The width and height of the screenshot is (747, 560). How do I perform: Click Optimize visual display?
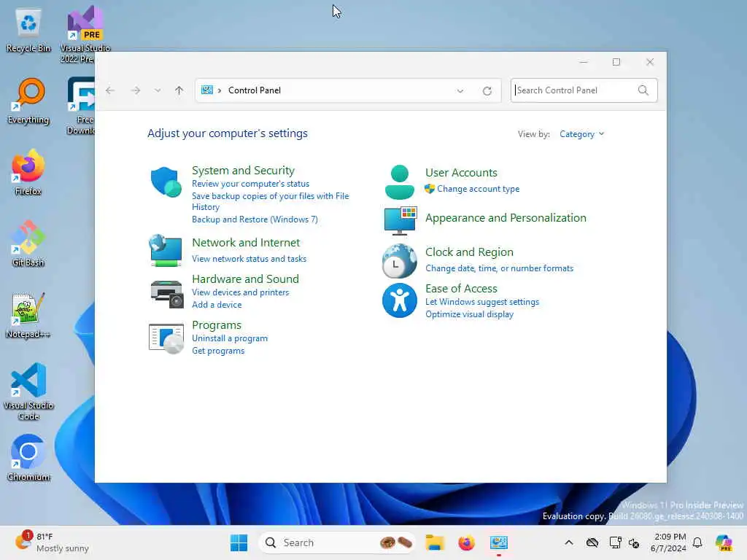click(469, 314)
